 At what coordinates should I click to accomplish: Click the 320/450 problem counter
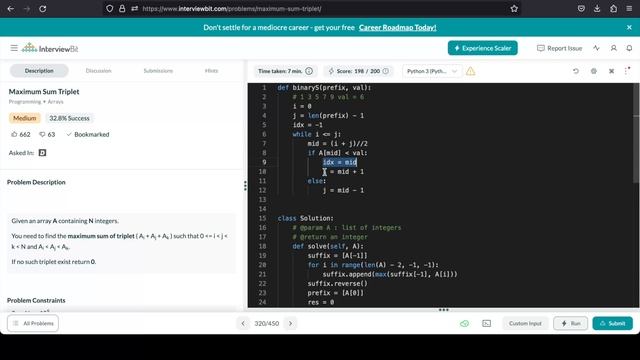tap(267, 323)
